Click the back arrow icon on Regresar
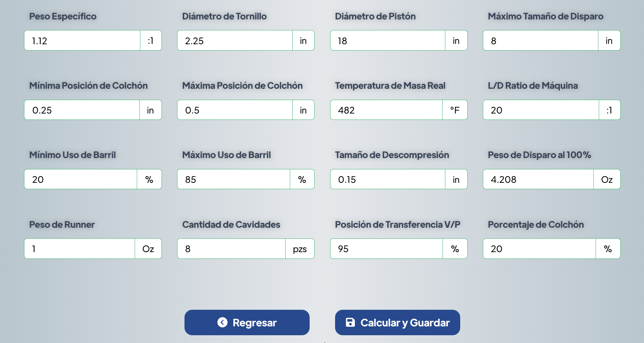 (x=222, y=322)
